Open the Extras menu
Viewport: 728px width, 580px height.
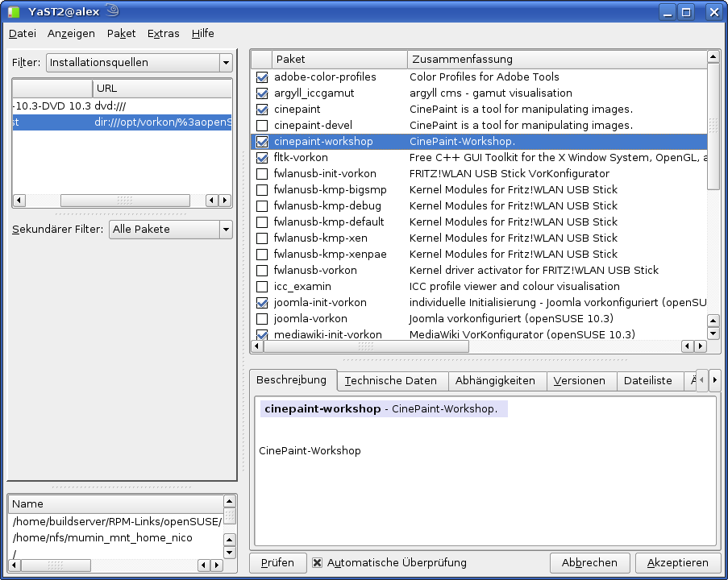coord(163,33)
